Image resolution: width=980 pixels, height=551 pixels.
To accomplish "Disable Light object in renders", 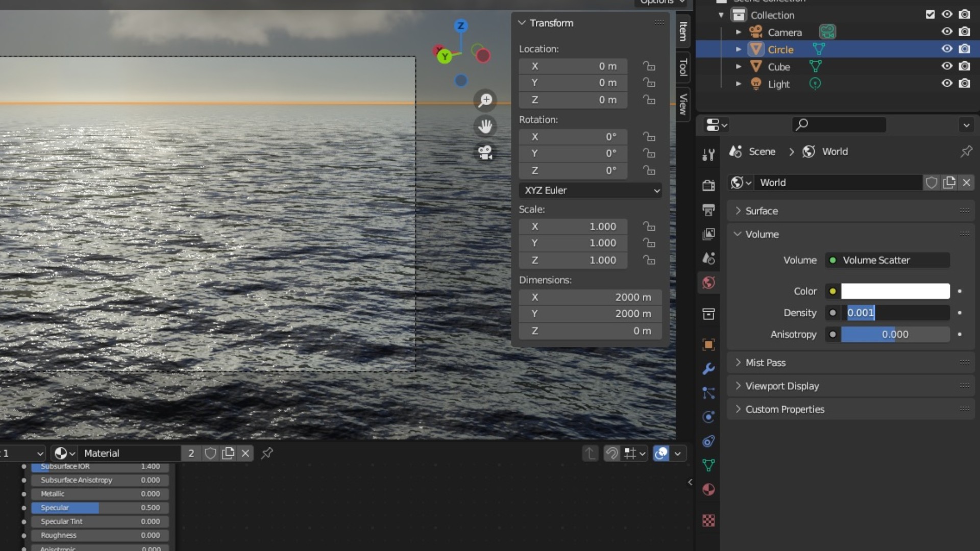I will [x=964, y=83].
